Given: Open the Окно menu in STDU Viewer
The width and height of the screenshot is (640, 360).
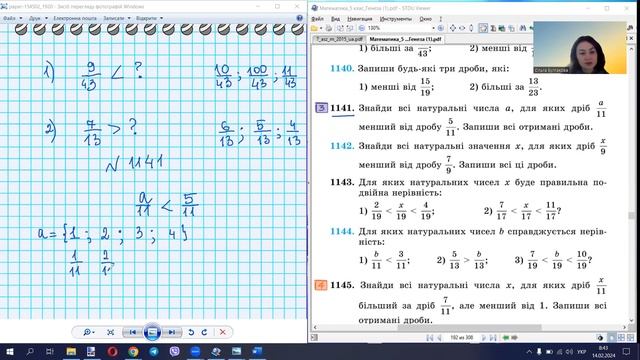Looking at the screenshot, I should pyautogui.click(x=425, y=19).
